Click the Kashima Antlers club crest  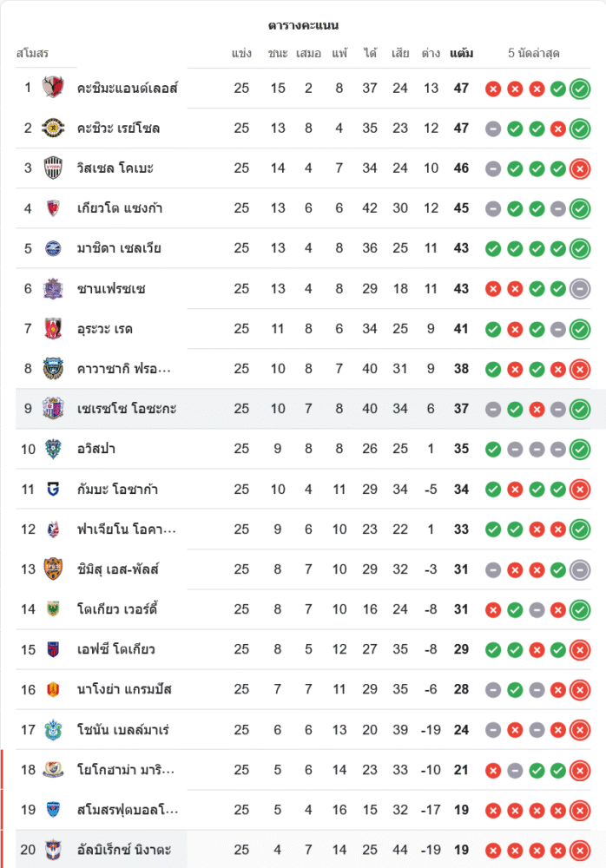tap(54, 88)
